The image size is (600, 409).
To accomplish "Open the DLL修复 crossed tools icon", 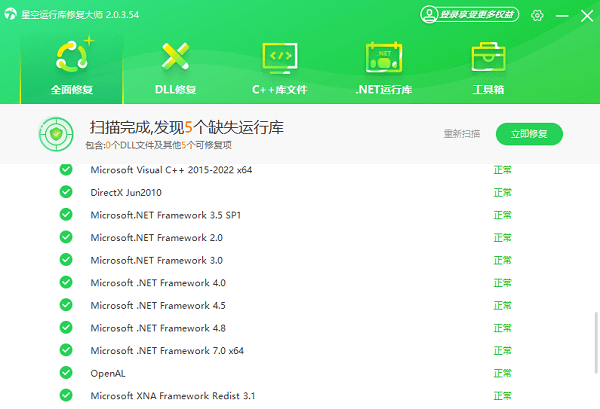I will tap(175, 56).
